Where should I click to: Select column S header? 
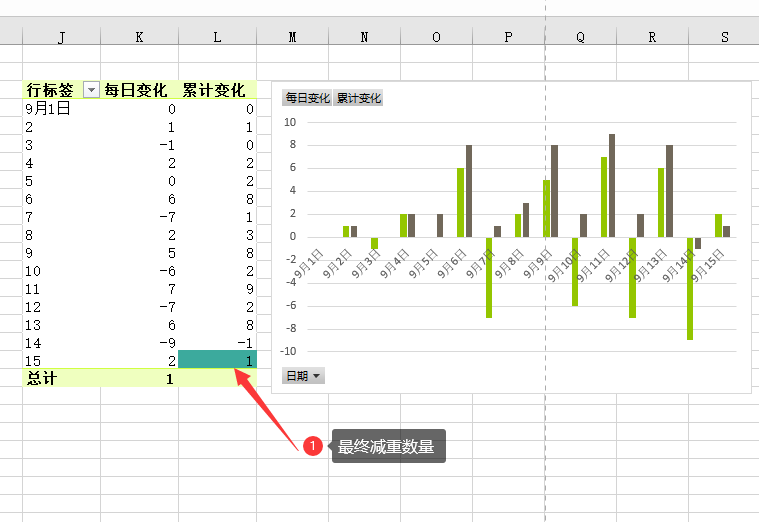pyautogui.click(x=724, y=37)
